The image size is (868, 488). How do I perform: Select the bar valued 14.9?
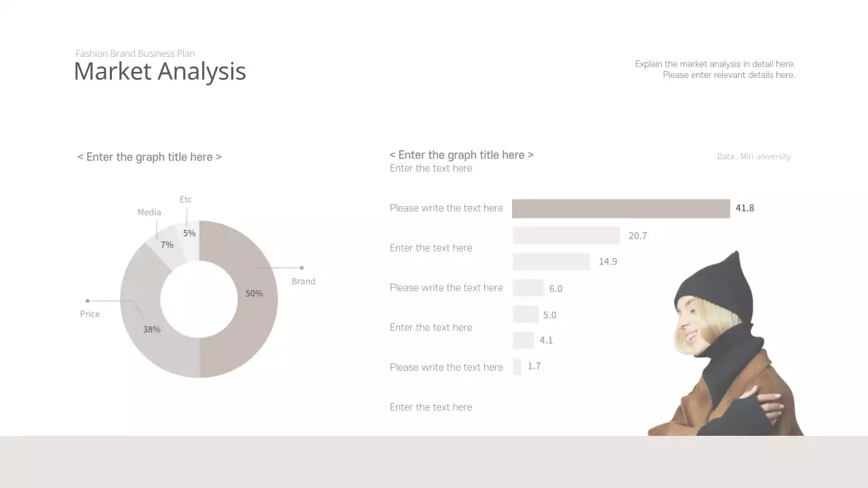coord(551,262)
